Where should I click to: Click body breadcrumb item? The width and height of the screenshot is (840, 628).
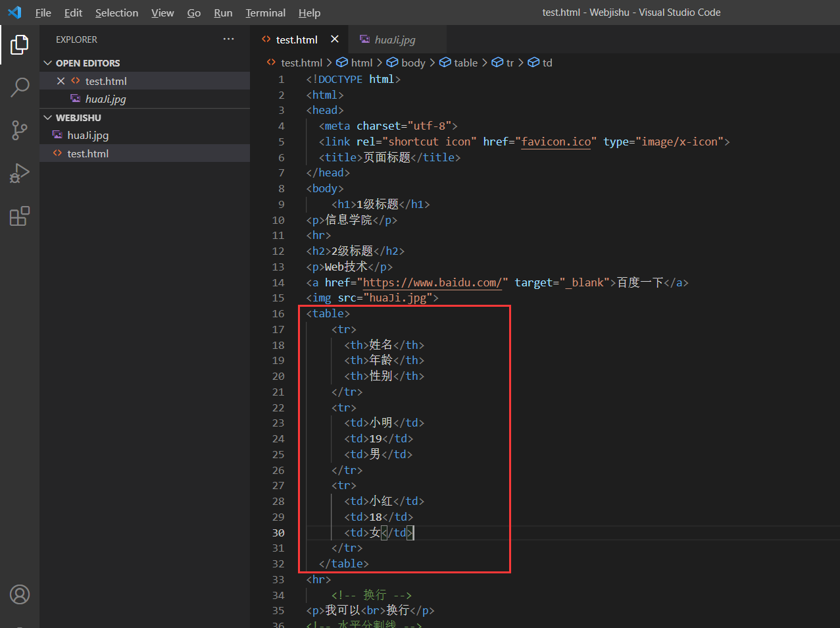tap(413, 63)
